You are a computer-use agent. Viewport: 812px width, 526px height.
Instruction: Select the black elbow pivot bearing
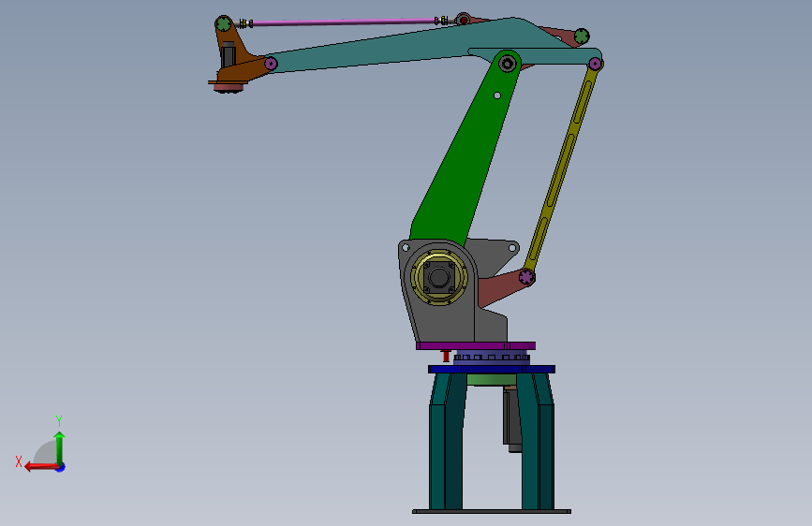tap(508, 65)
